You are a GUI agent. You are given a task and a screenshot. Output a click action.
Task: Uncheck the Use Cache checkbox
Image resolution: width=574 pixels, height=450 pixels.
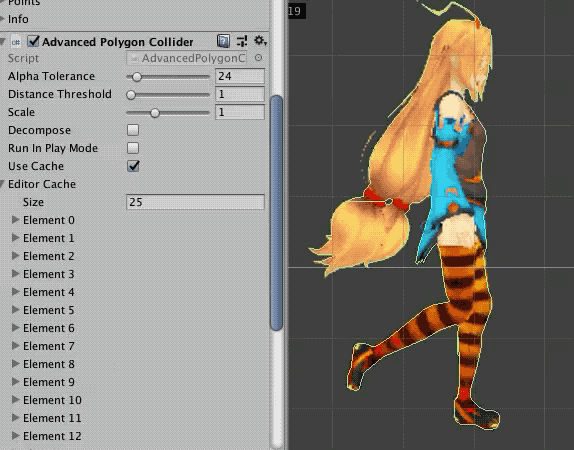pyautogui.click(x=133, y=166)
